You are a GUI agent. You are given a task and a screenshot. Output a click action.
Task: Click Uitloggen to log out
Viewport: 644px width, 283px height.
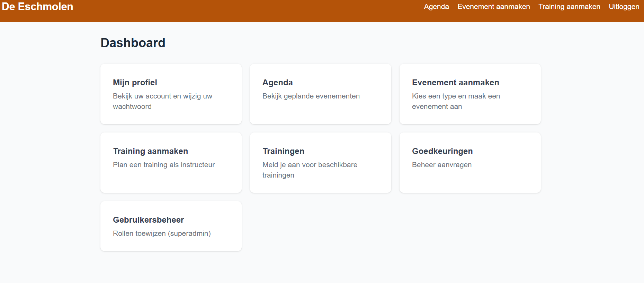point(624,7)
